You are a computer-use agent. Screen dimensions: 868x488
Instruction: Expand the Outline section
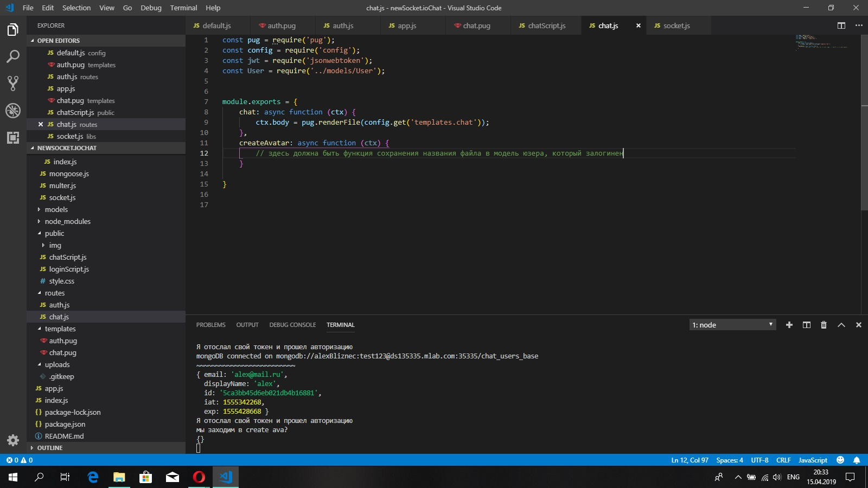[x=106, y=448]
